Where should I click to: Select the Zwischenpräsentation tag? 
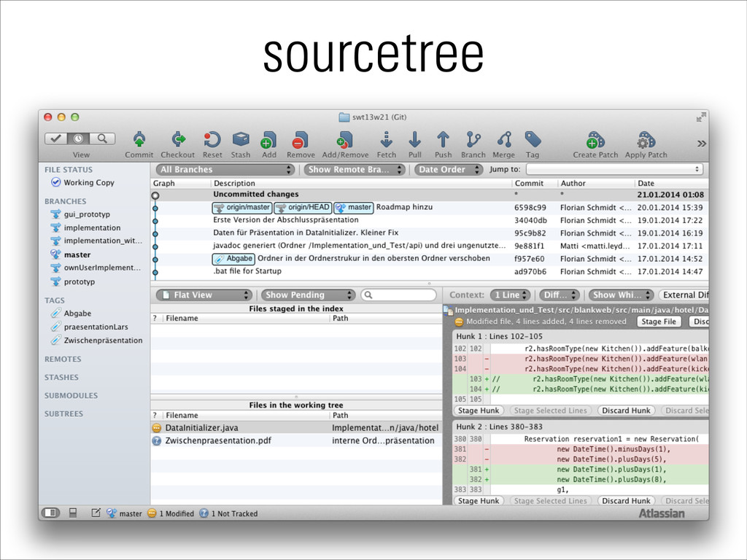tap(103, 340)
